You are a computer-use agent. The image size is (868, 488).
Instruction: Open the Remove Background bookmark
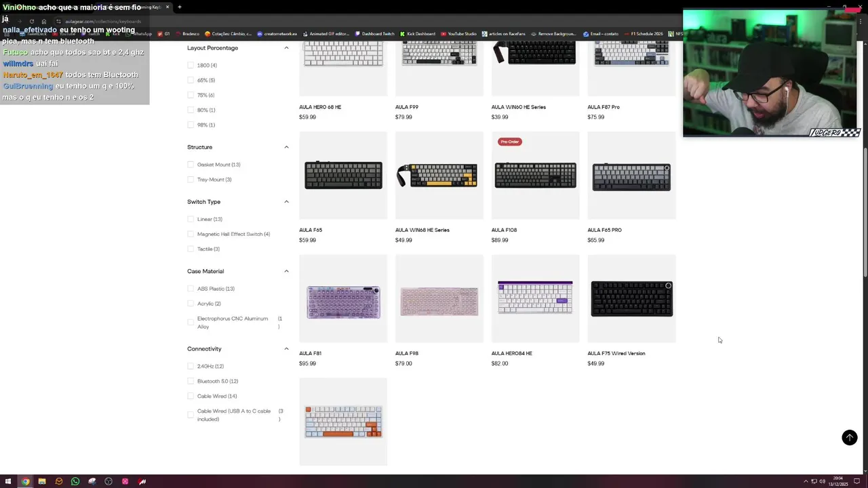click(554, 33)
